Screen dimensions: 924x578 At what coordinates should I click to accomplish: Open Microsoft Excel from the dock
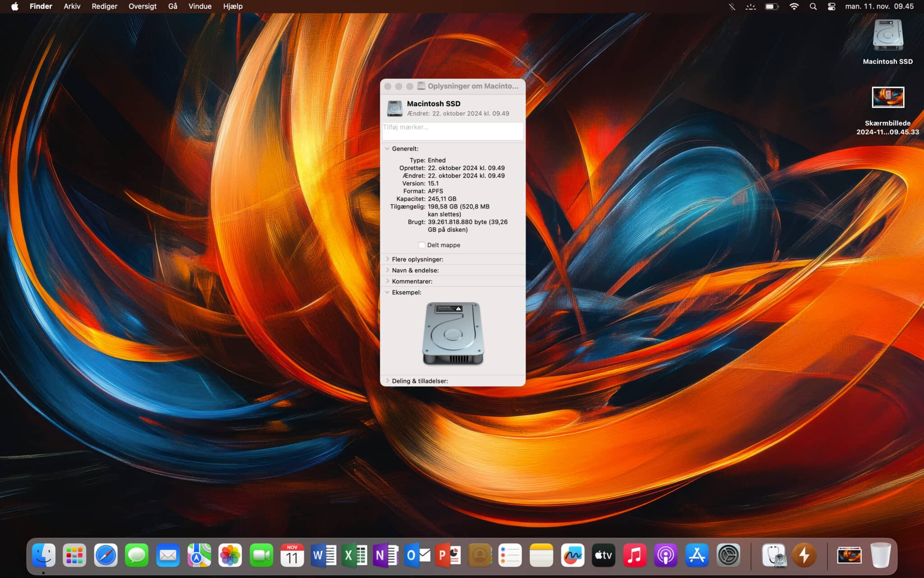tap(354, 555)
